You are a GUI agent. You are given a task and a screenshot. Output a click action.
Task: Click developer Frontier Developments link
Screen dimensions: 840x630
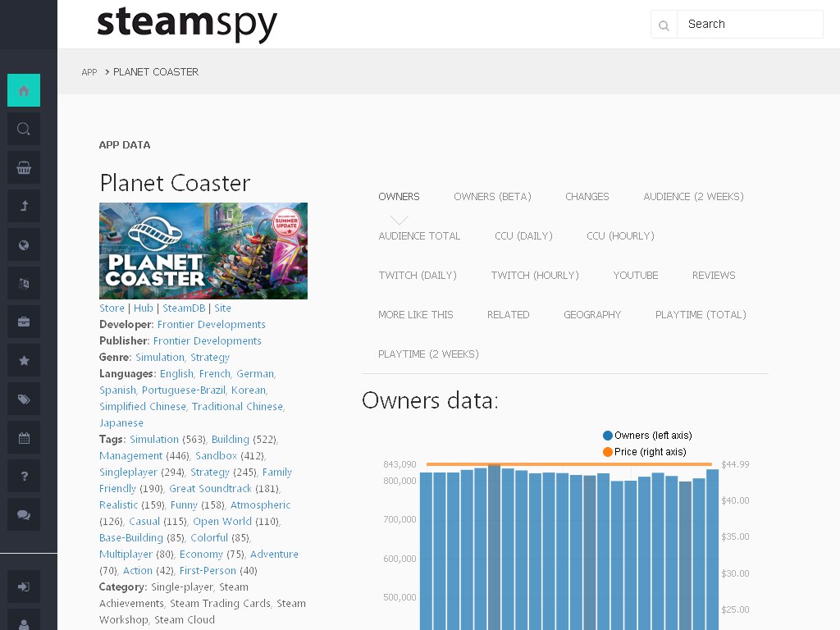211,325
